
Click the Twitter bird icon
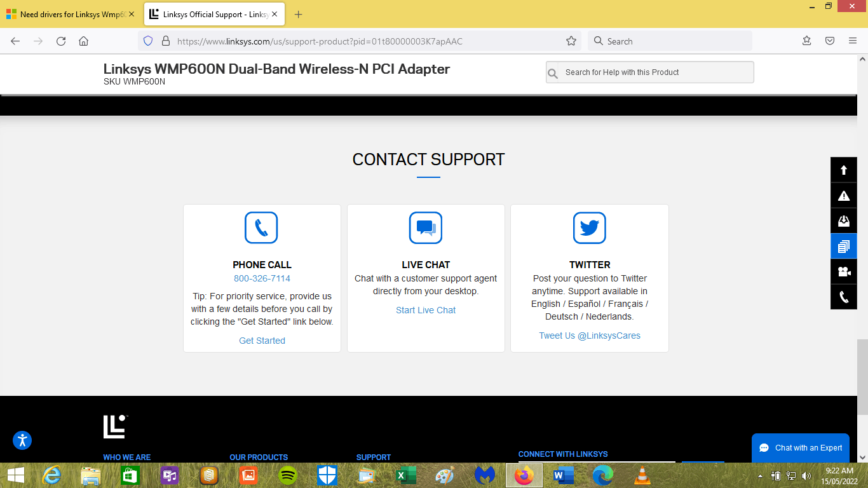coord(590,227)
